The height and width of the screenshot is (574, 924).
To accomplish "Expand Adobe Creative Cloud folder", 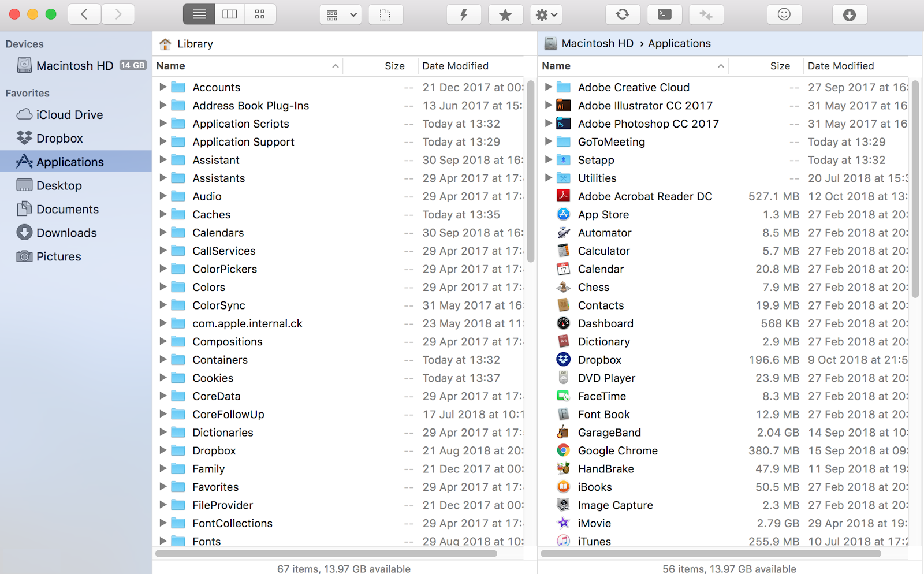I will pyautogui.click(x=549, y=87).
